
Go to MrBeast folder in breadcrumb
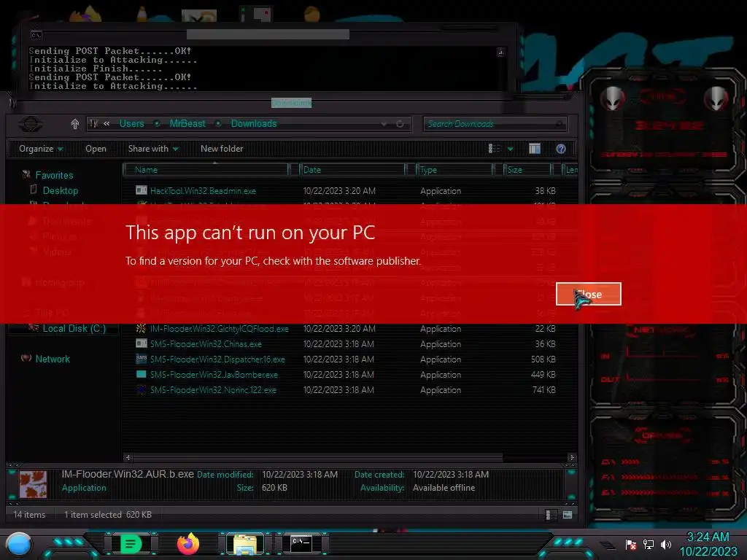(x=187, y=123)
